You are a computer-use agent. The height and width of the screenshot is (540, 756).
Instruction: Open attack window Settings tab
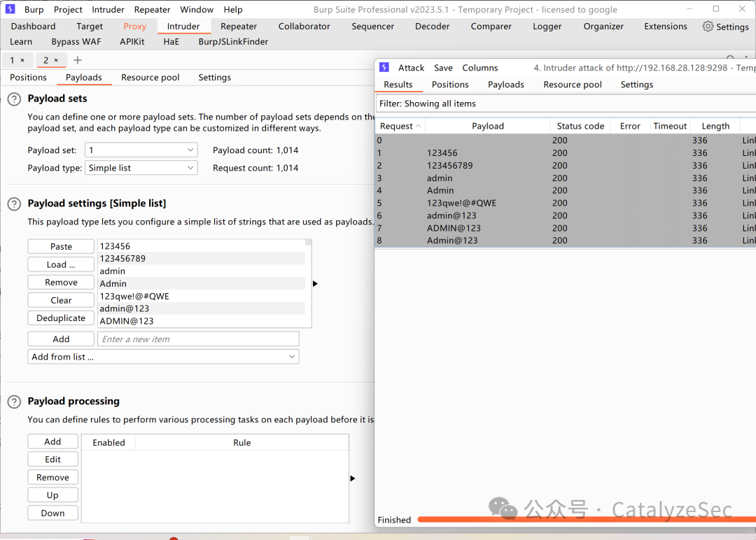[637, 85]
